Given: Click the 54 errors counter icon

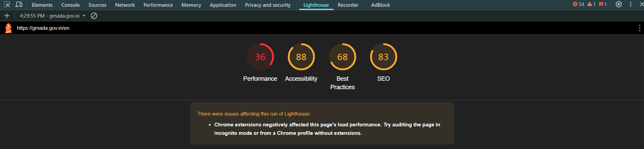Looking at the screenshot, I should point(578,4).
